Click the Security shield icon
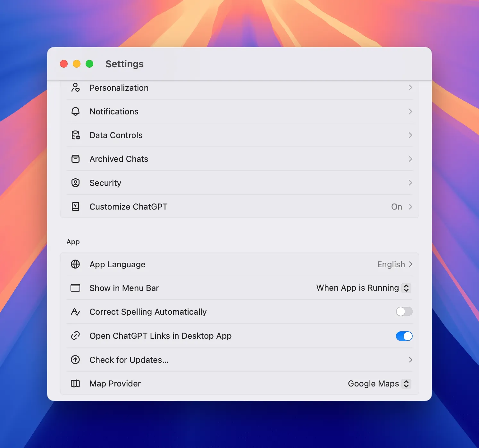Viewport: 479px width, 448px height. tap(75, 183)
